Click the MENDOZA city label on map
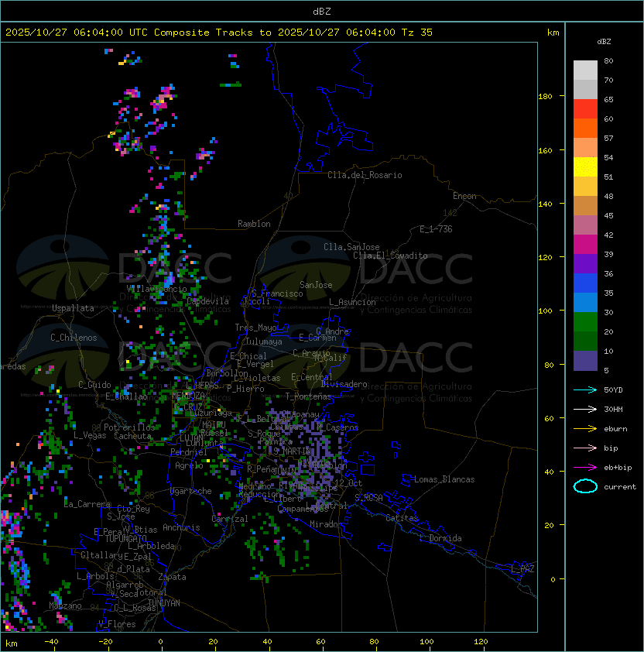The width and height of the screenshot is (644, 652). click(x=188, y=395)
